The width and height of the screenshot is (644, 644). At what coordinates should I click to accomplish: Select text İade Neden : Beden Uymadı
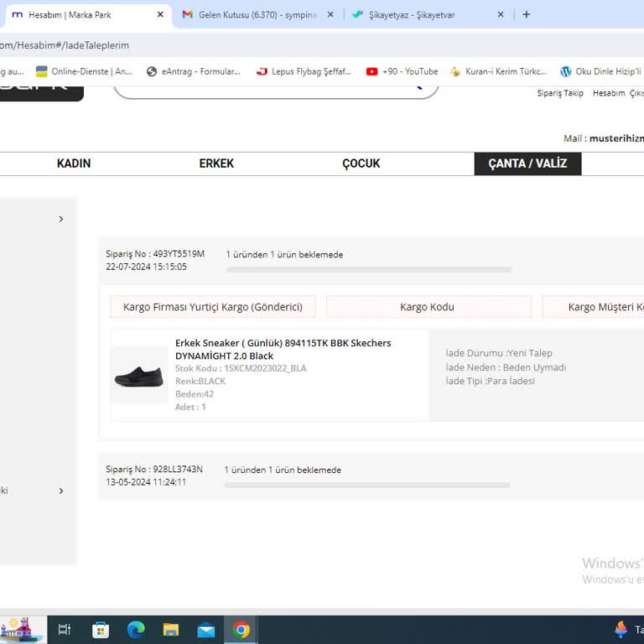coord(506,367)
